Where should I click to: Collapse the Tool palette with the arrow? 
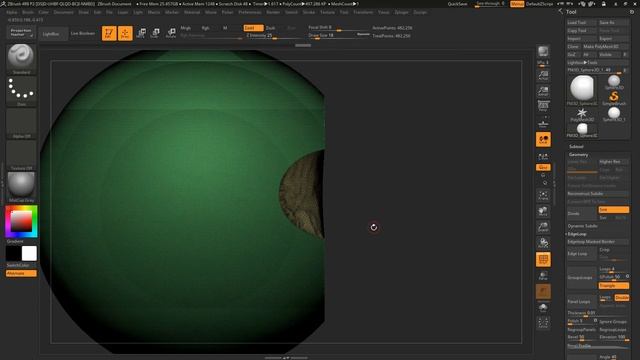coord(560,12)
